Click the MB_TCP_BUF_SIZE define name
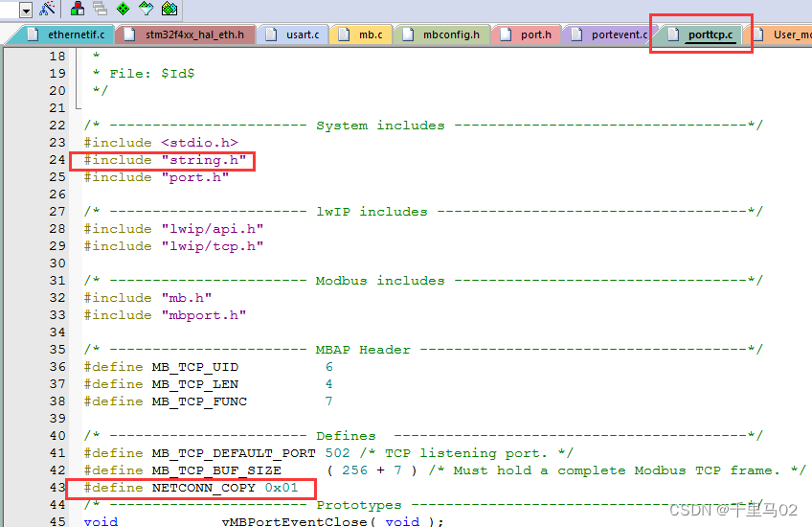 point(217,470)
